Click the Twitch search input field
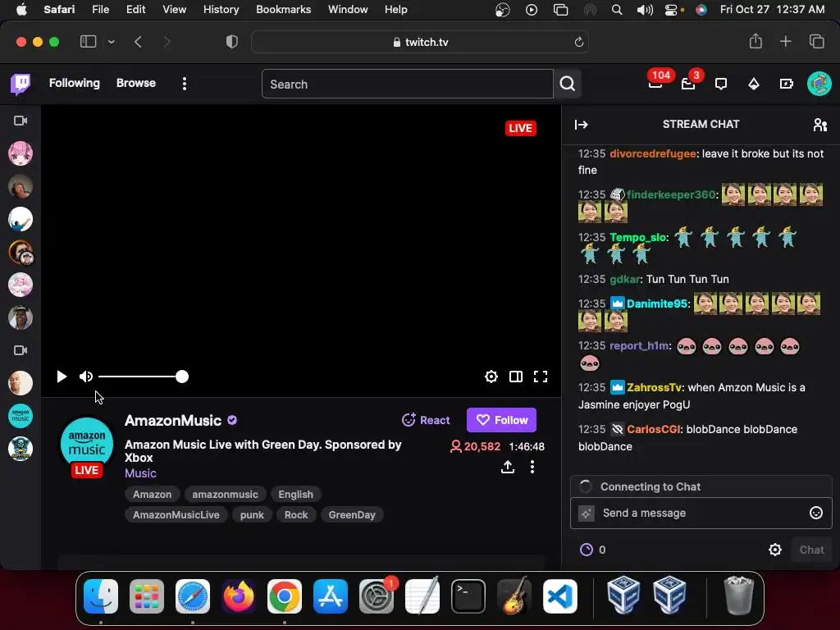 pos(408,84)
